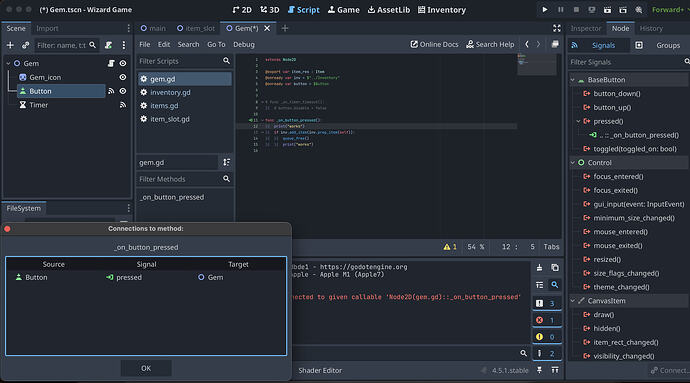The height and width of the screenshot is (383, 690).
Task: Toggle visibility of Gem node
Action: (x=123, y=63)
